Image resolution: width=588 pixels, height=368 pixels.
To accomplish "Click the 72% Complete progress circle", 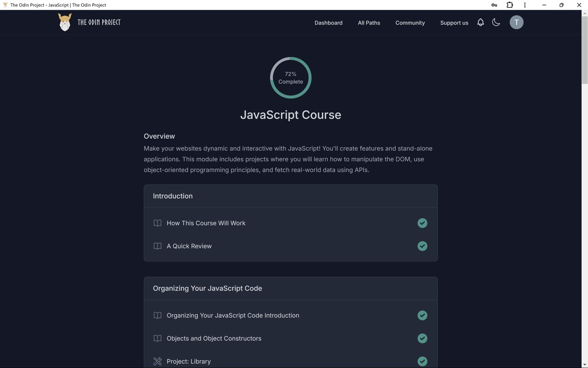I will click(291, 78).
